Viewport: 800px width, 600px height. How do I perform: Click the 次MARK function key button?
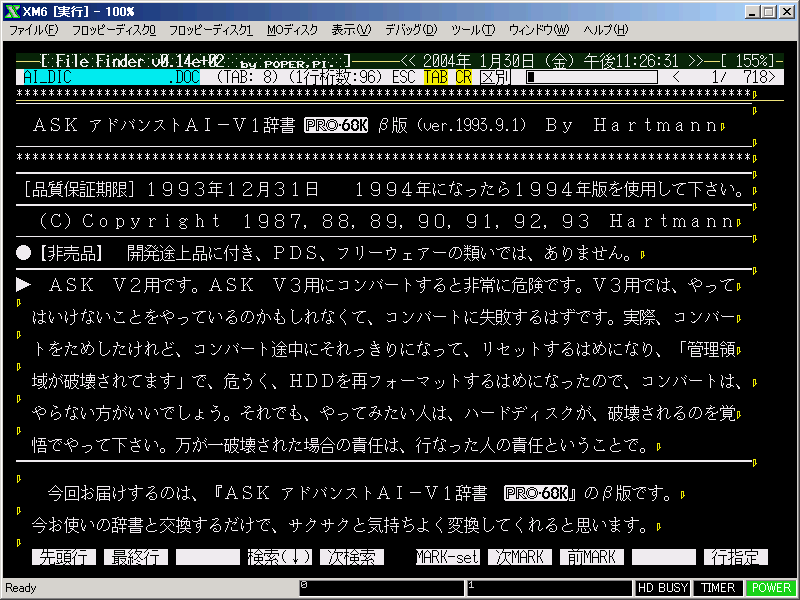coord(519,557)
